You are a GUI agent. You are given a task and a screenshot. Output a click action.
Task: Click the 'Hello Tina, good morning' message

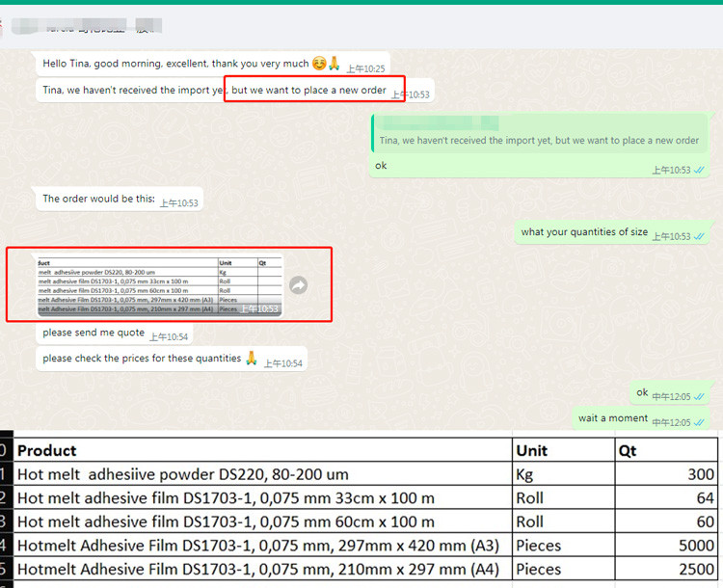[x=213, y=65]
